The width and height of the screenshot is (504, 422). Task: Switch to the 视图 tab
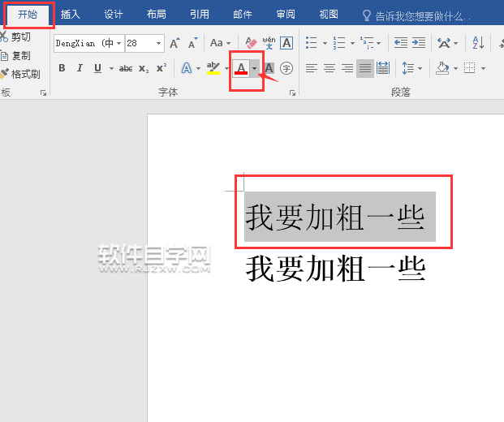[329, 15]
